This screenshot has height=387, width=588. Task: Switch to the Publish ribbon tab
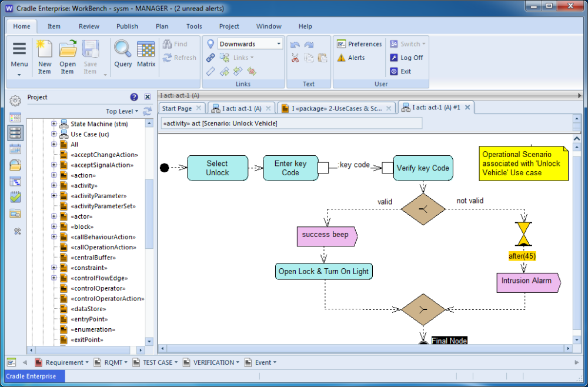click(127, 26)
